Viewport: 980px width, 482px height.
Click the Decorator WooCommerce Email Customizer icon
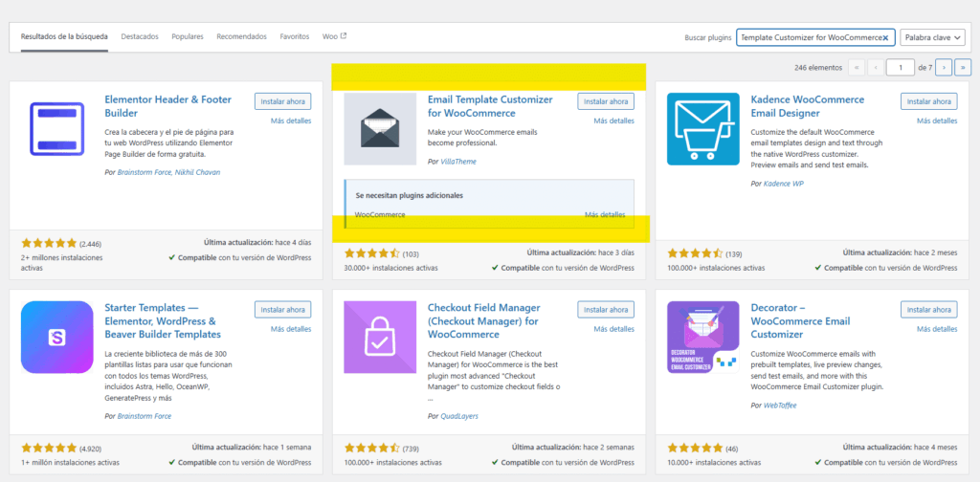(703, 338)
